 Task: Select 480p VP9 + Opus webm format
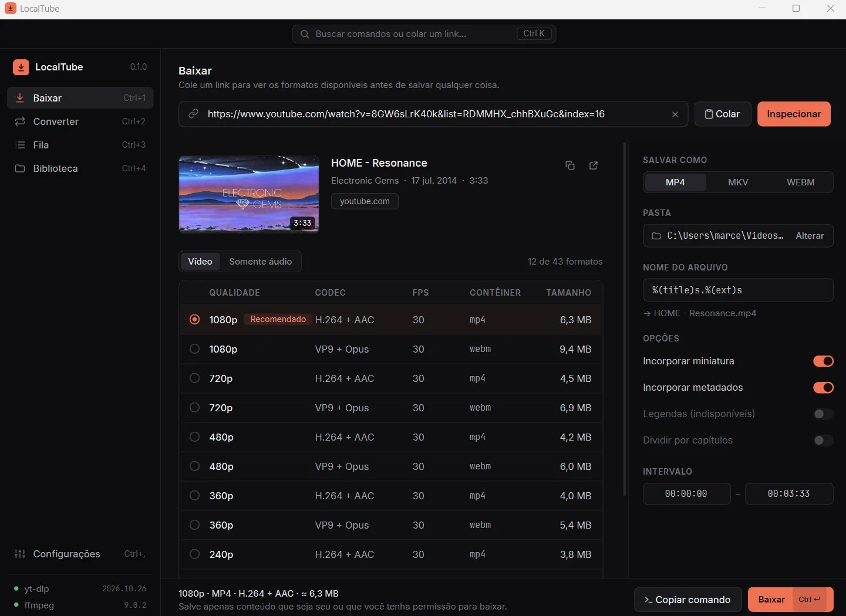click(x=390, y=466)
